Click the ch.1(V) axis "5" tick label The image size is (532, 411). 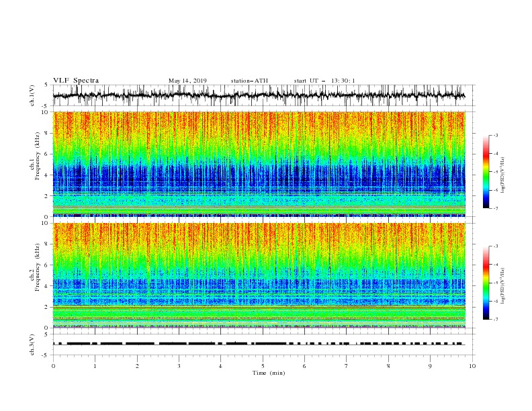(x=47, y=85)
